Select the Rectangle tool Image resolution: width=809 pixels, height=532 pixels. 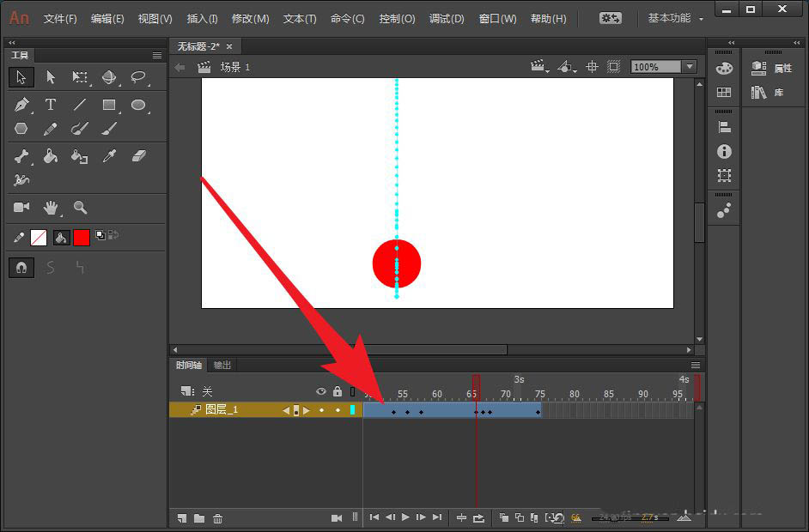[109, 105]
